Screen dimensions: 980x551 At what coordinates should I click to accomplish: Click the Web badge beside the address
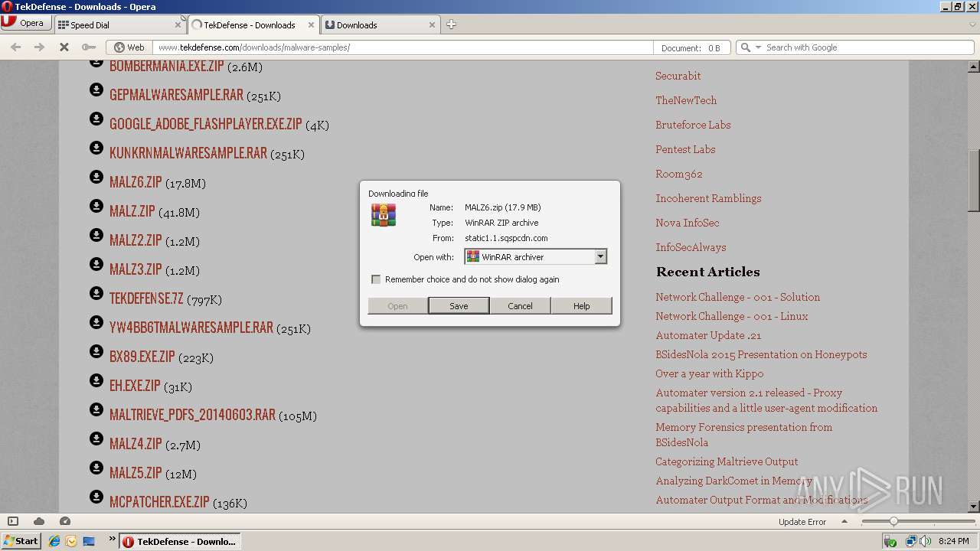coord(129,47)
